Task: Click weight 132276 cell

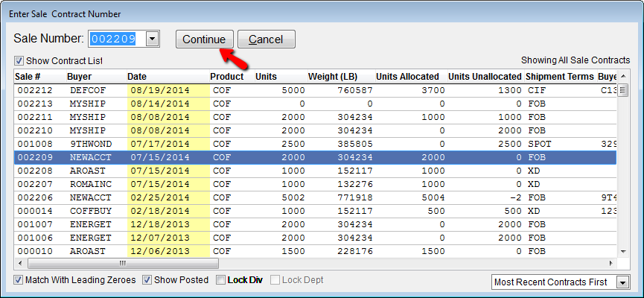Action: (341, 184)
